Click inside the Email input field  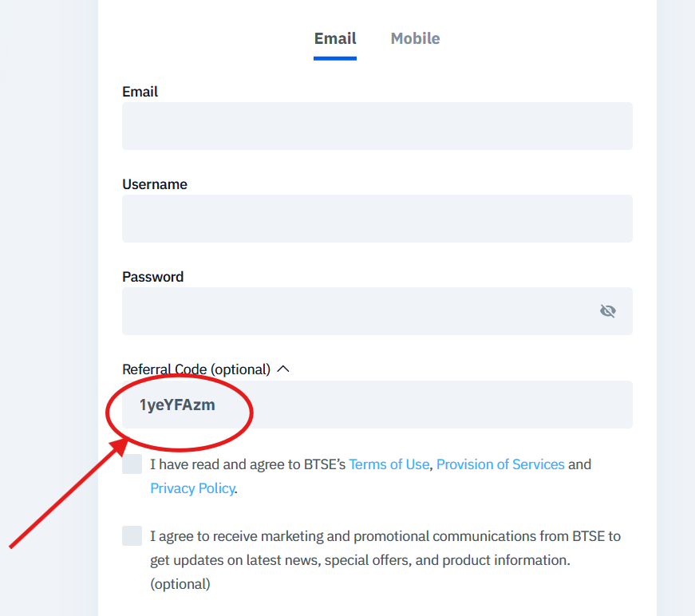point(377,126)
